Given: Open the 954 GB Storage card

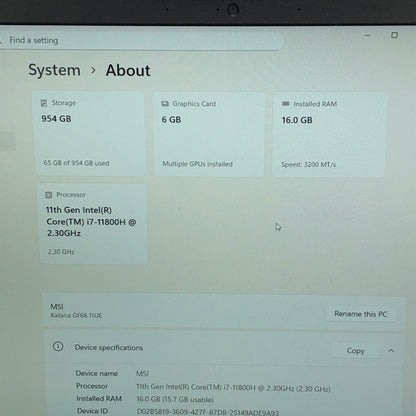Looking at the screenshot, I should click(x=90, y=133).
